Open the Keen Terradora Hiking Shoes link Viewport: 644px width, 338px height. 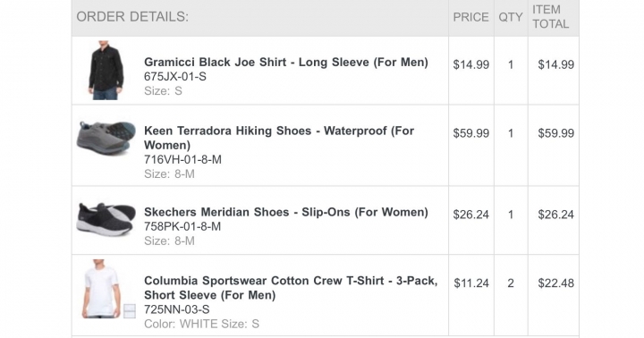tap(279, 138)
